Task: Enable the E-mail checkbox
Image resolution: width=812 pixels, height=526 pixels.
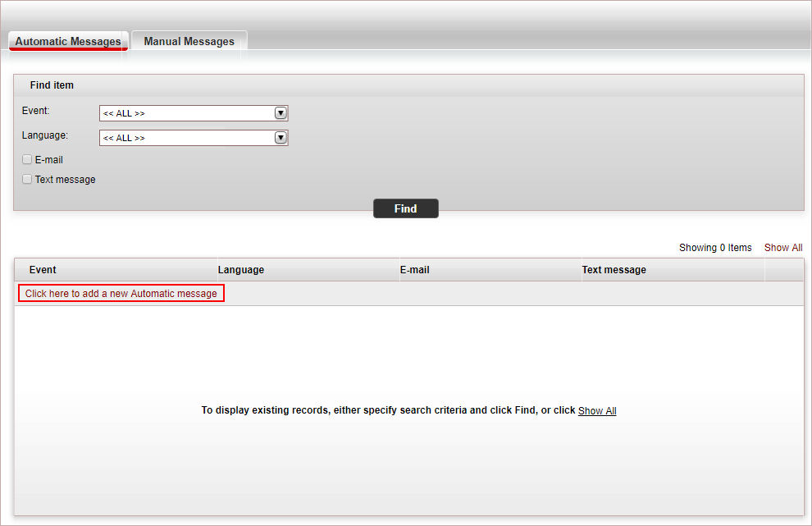Action: [x=27, y=160]
